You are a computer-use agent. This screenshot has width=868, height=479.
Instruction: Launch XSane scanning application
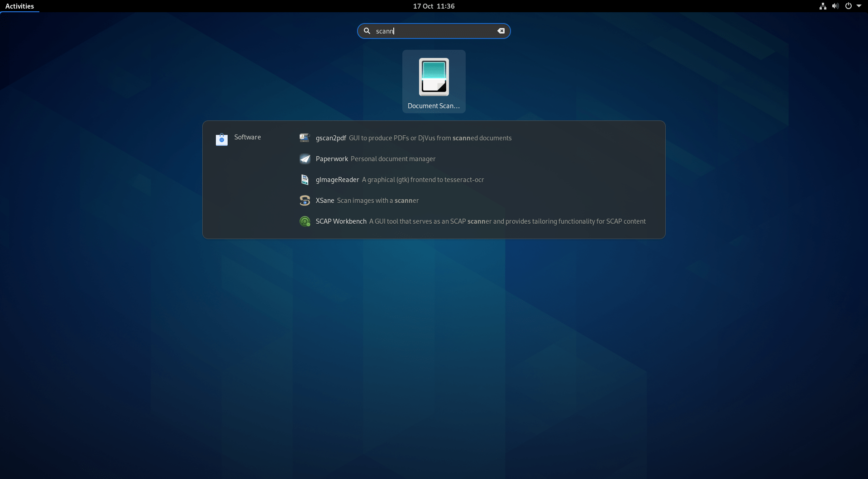click(x=324, y=201)
